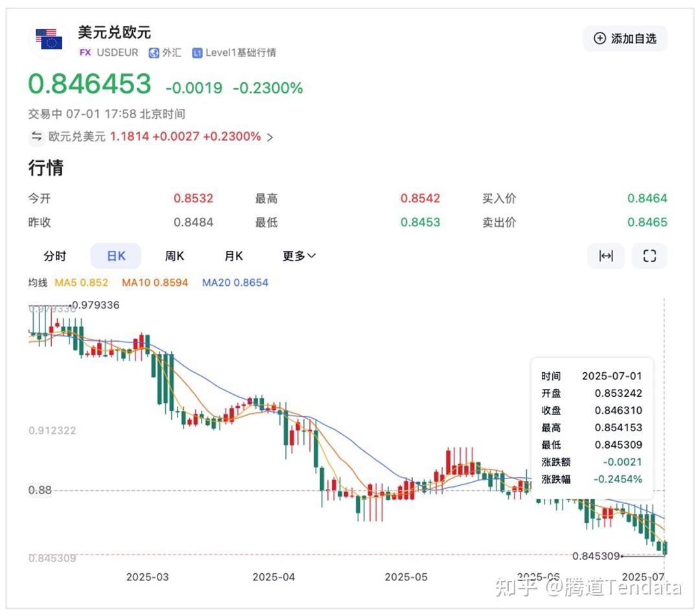Click the current price 0.846453

tap(89, 84)
